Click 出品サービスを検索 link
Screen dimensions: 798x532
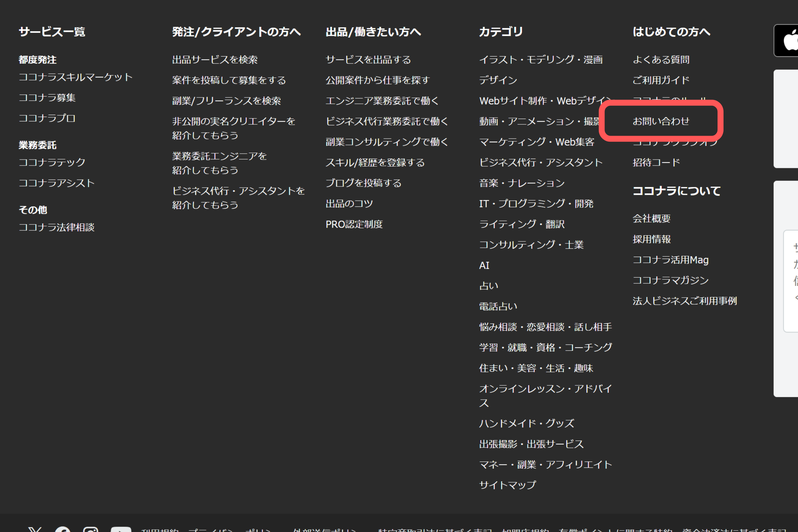click(x=215, y=60)
